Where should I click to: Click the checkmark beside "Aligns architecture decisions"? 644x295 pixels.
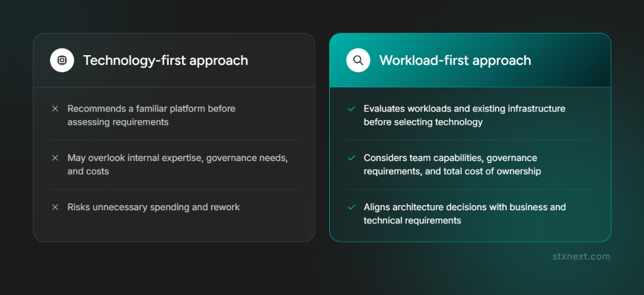click(351, 207)
